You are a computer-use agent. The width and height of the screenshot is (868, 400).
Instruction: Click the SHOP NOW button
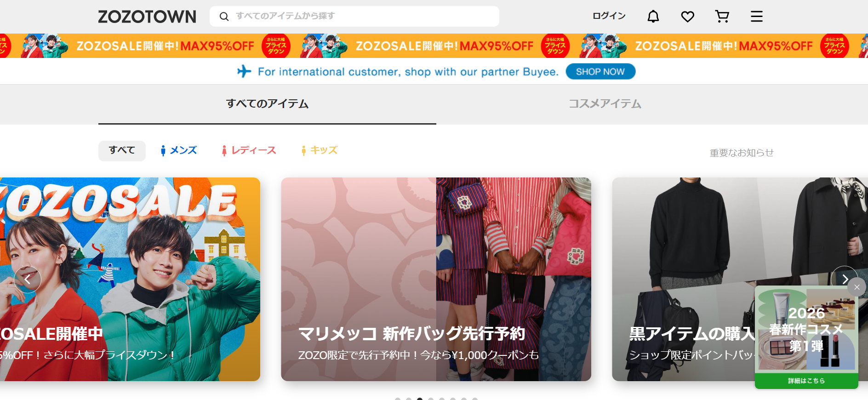tap(600, 71)
